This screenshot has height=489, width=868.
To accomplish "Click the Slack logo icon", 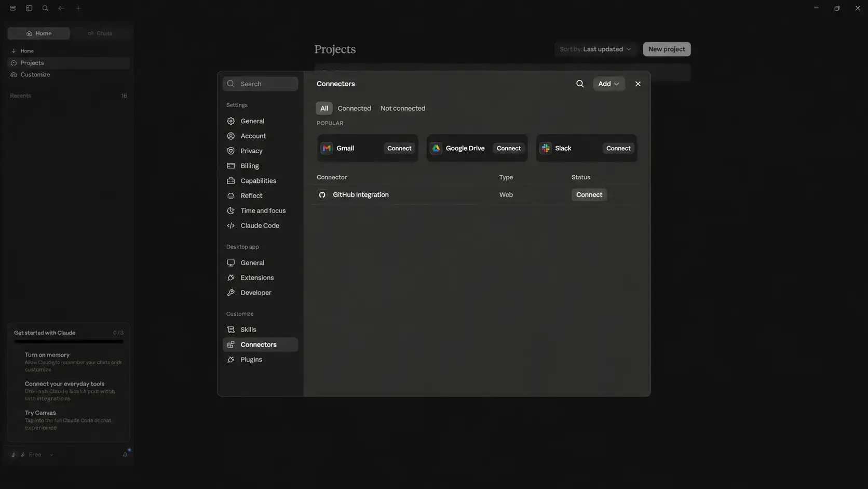I will pyautogui.click(x=546, y=148).
